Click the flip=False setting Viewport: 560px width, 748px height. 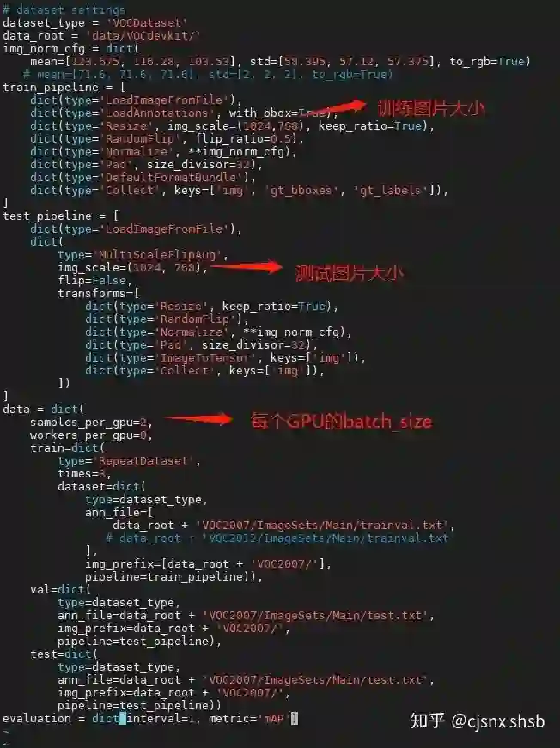(94, 281)
